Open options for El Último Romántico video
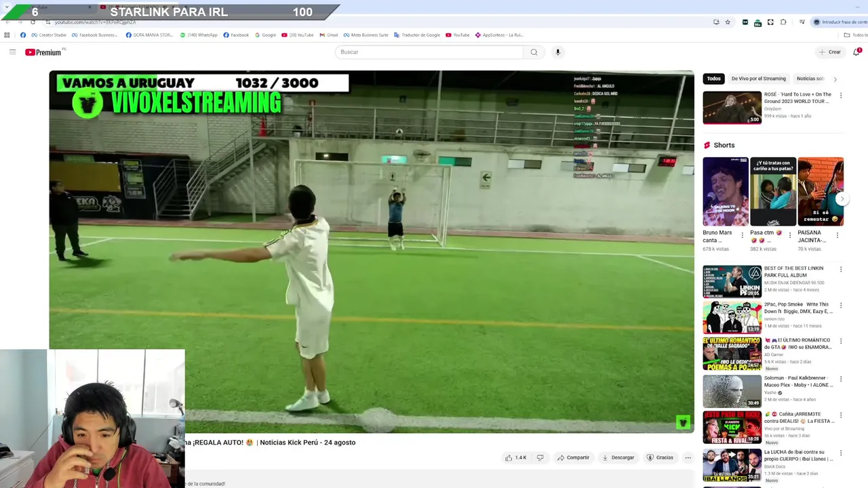This screenshot has height=488, width=868. coord(841,341)
